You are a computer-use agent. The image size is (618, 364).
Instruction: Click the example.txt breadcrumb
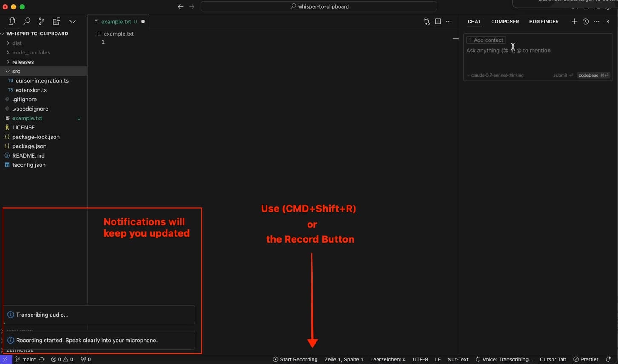116,34
